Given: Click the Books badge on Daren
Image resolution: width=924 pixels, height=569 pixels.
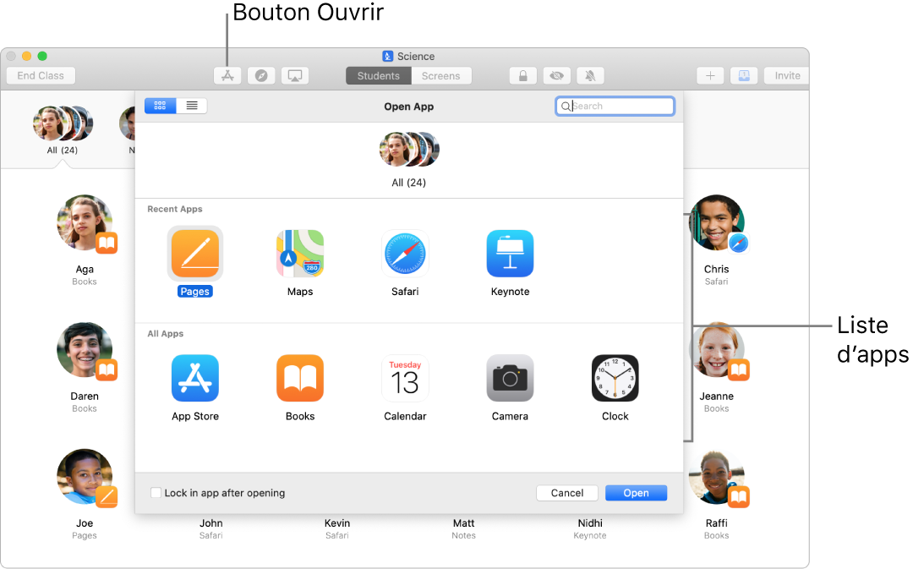Looking at the screenshot, I should point(107,369).
